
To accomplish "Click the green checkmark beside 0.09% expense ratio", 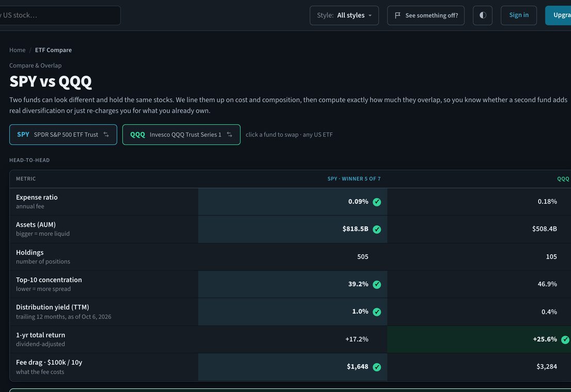I will click(x=377, y=202).
